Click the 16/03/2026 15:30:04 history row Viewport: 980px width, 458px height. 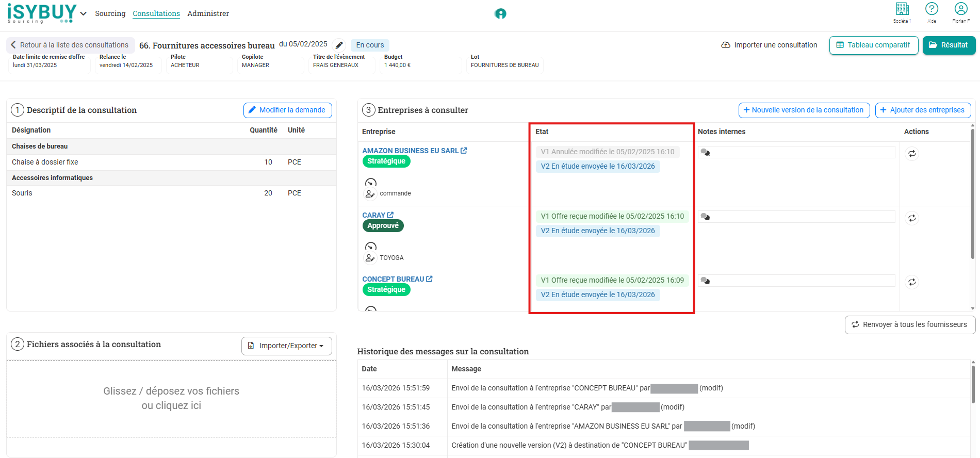click(x=664, y=445)
